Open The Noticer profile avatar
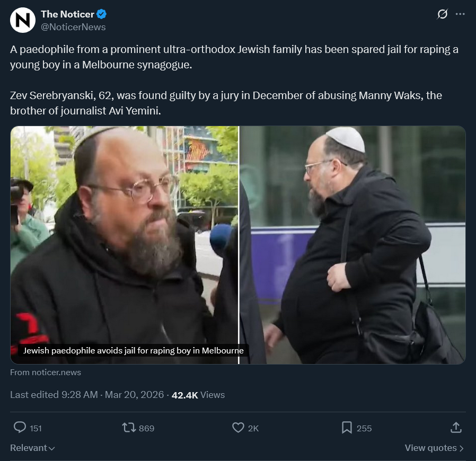The width and height of the screenshot is (476, 461). click(23, 20)
